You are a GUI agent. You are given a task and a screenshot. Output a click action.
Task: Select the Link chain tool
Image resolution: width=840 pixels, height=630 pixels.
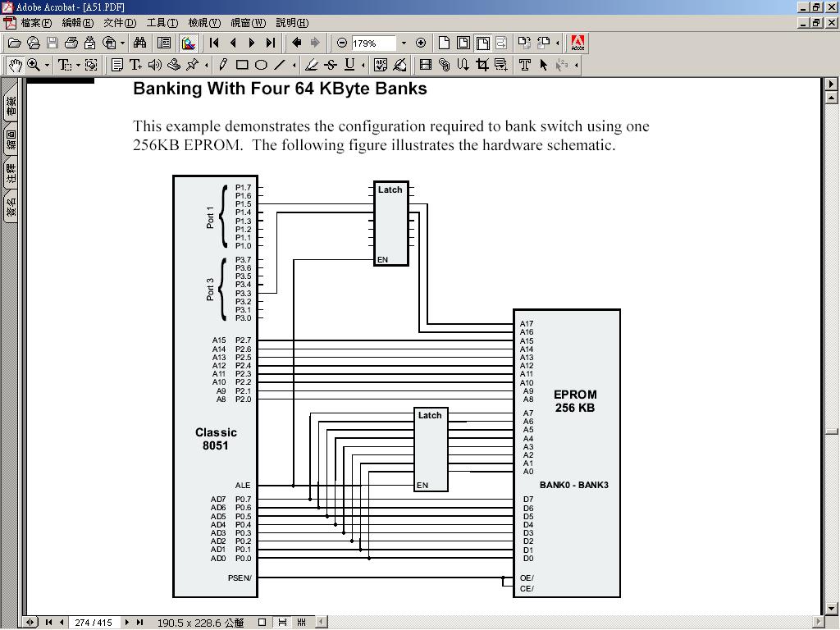pos(444,66)
